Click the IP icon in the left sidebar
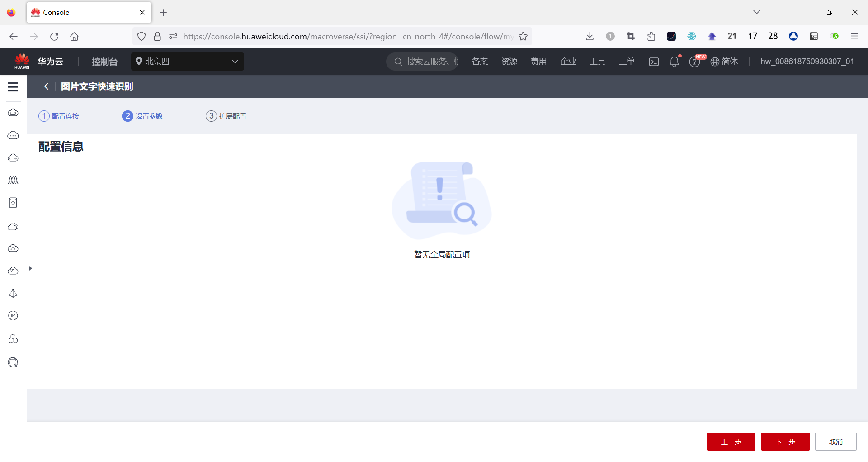 tap(13, 316)
